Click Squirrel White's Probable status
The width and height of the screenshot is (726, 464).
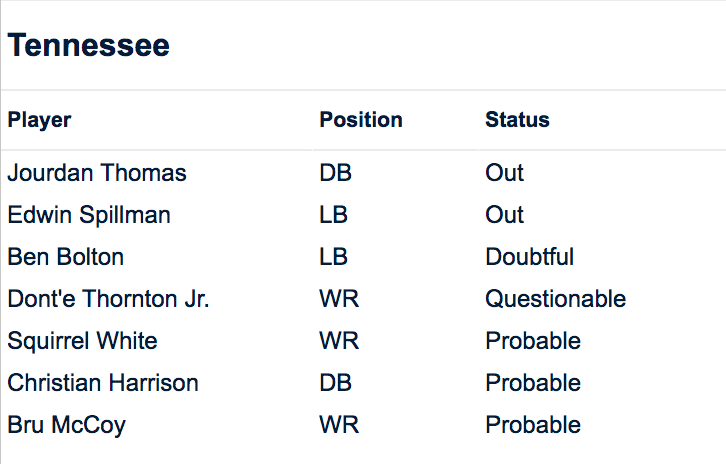coord(533,341)
